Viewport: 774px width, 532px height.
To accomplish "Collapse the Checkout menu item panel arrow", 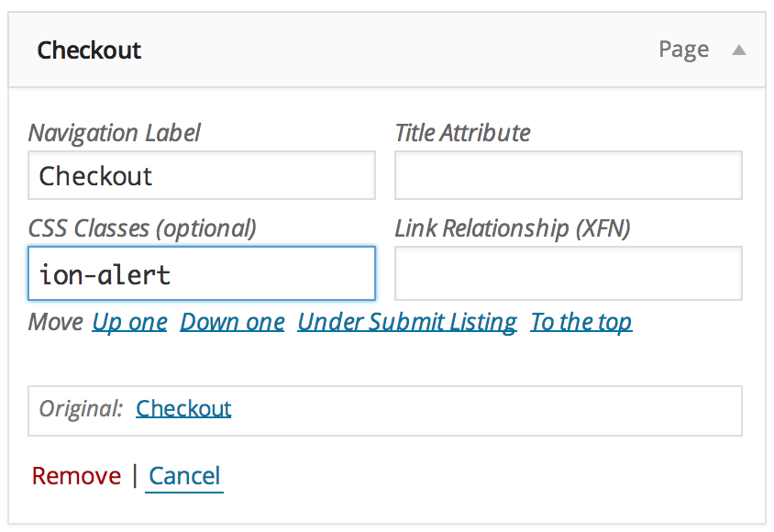I will click(738, 50).
